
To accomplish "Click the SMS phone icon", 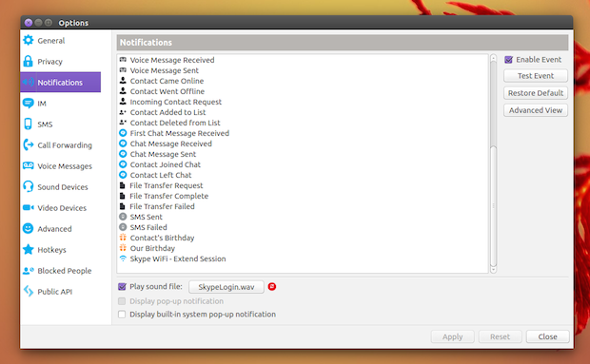I will pos(29,124).
